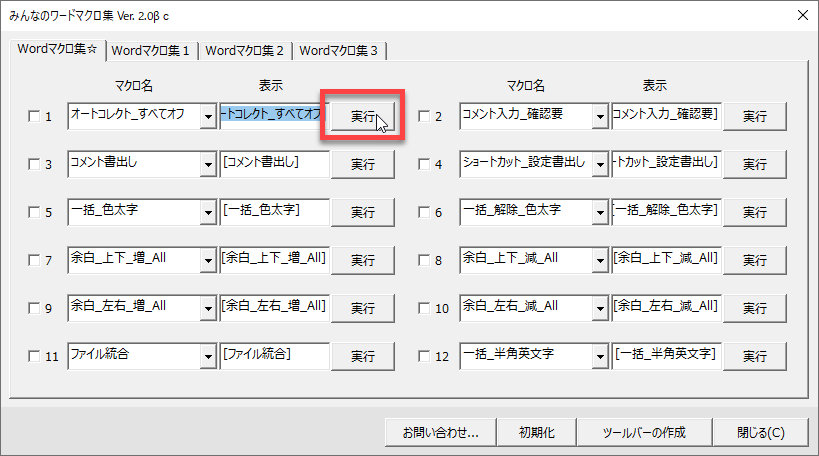Close the dialog using 閉じる(C) button

tap(760, 433)
